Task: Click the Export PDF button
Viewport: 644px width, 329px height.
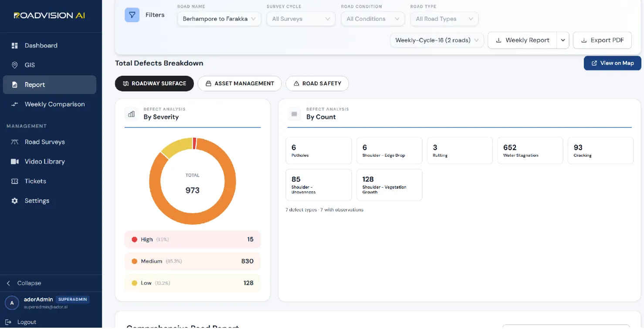Action: point(602,40)
